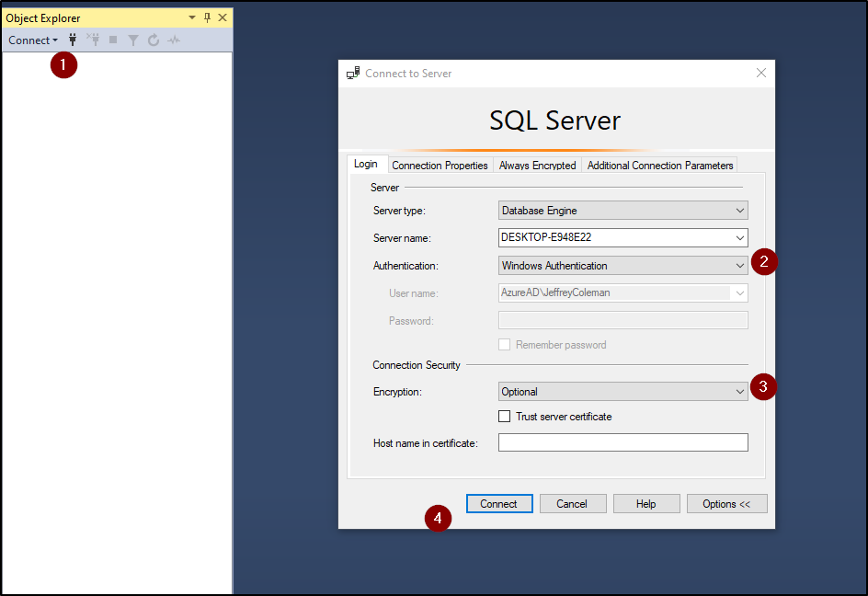This screenshot has height=596, width=868.
Task: Click the Refresh icon in Object Explorer
Action: pyautogui.click(x=154, y=40)
